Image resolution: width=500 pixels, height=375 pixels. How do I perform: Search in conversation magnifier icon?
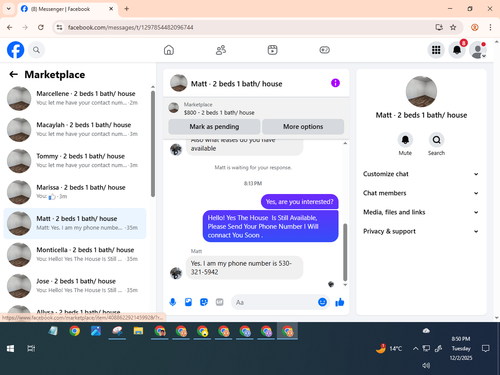pyautogui.click(x=436, y=140)
